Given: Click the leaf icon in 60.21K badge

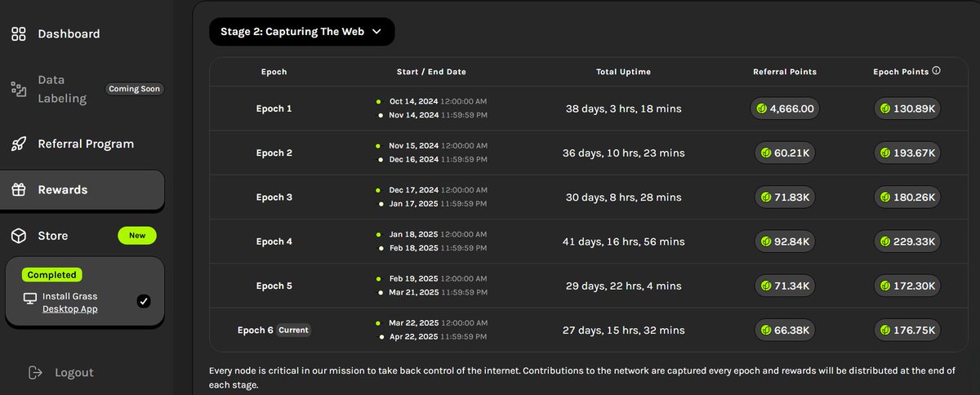Looking at the screenshot, I should (x=766, y=153).
